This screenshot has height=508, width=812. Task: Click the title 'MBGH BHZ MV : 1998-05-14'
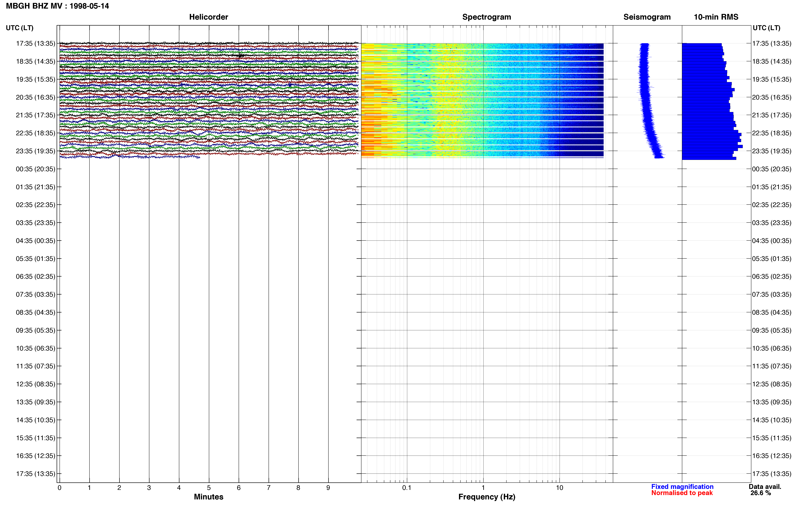(x=57, y=6)
